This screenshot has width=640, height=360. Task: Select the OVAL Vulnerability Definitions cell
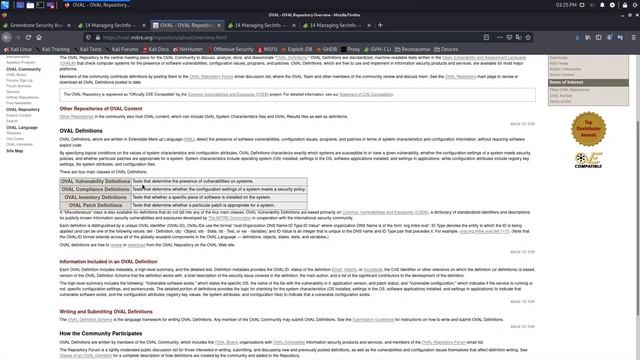click(x=95, y=181)
